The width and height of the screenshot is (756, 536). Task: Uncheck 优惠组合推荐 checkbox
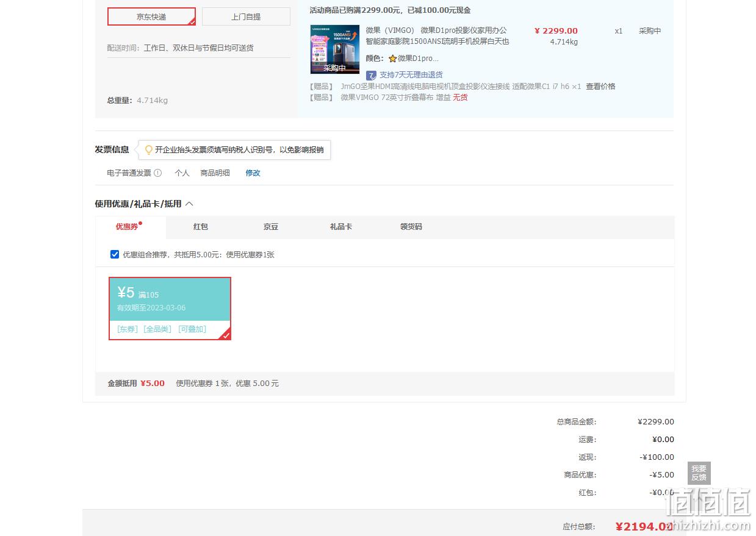pyautogui.click(x=115, y=254)
